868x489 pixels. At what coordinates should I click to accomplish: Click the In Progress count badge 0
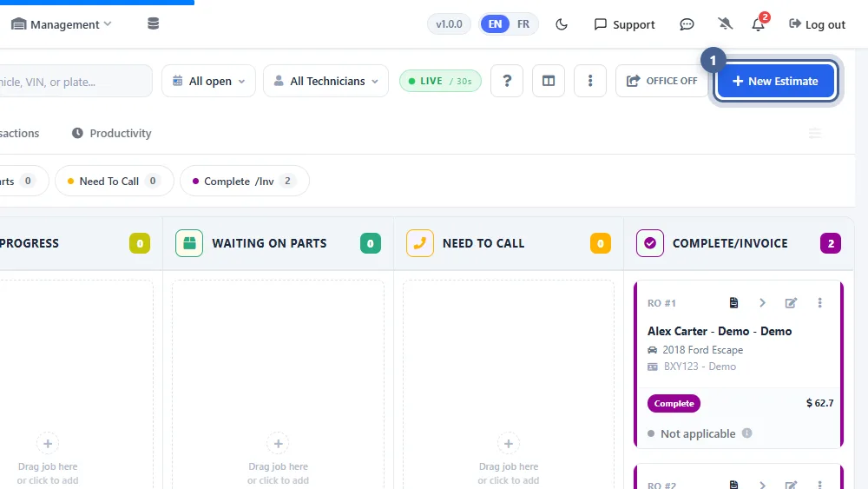(140, 243)
